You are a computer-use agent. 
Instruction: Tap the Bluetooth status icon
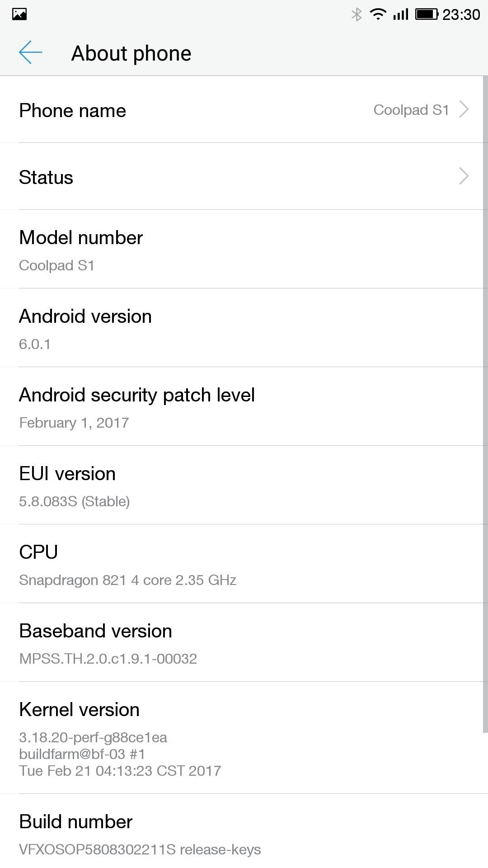coord(357,14)
